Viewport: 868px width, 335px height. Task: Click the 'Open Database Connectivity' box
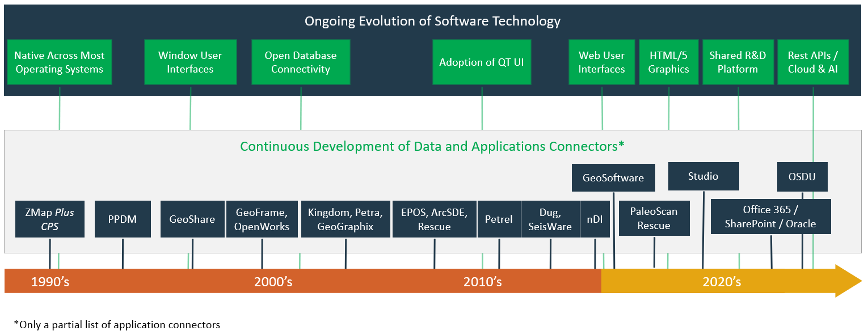coord(301,62)
